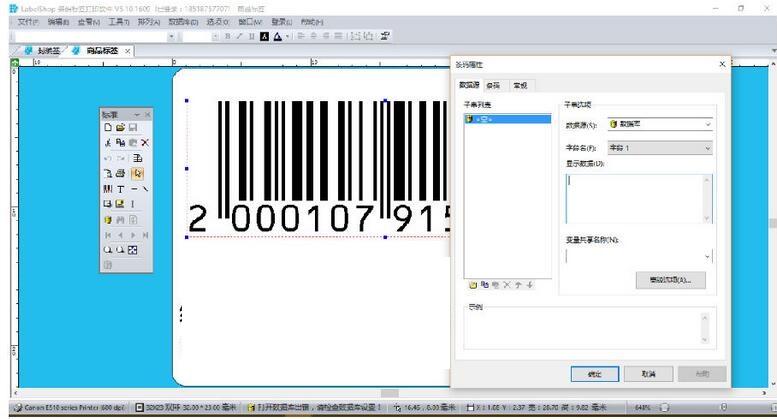Click the 高级选项(A)... button
This screenshot has height=419, width=777.
[669, 280]
